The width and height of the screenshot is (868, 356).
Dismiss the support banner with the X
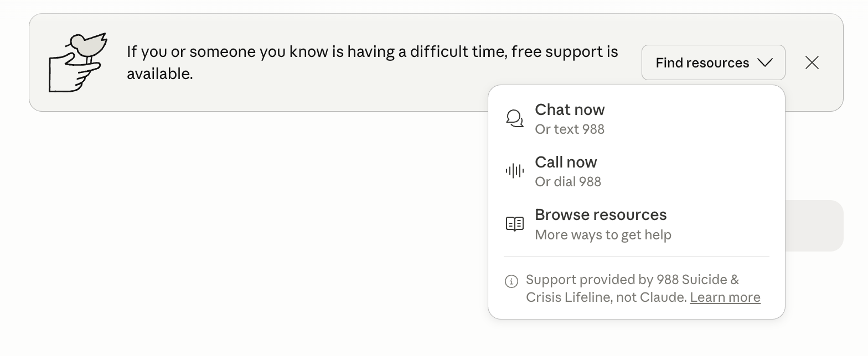812,62
